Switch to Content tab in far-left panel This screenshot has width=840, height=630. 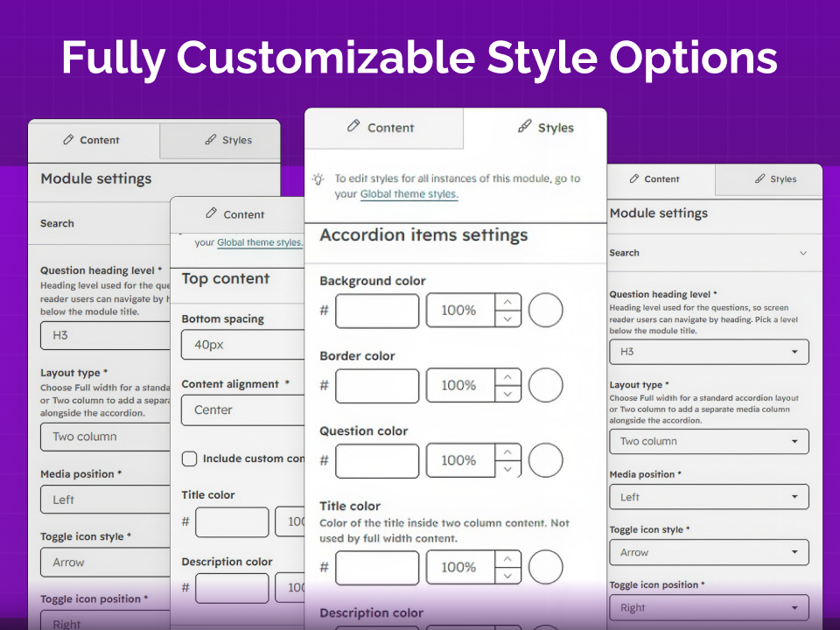point(94,140)
